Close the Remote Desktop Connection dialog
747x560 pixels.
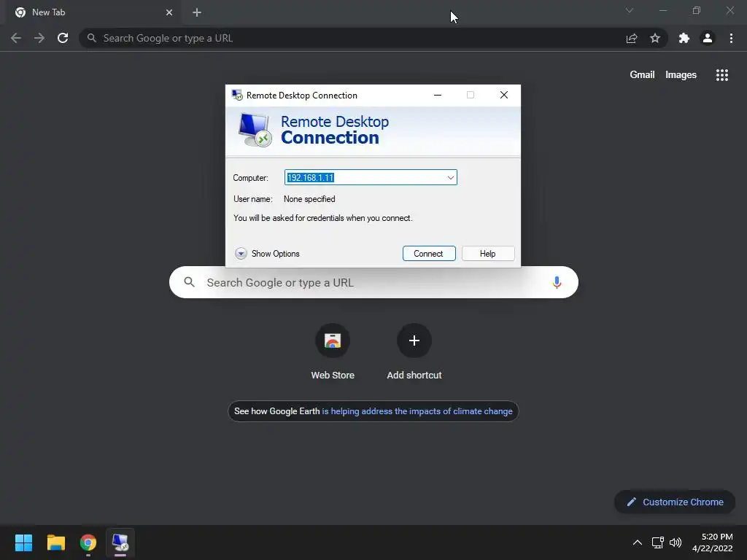pos(503,95)
